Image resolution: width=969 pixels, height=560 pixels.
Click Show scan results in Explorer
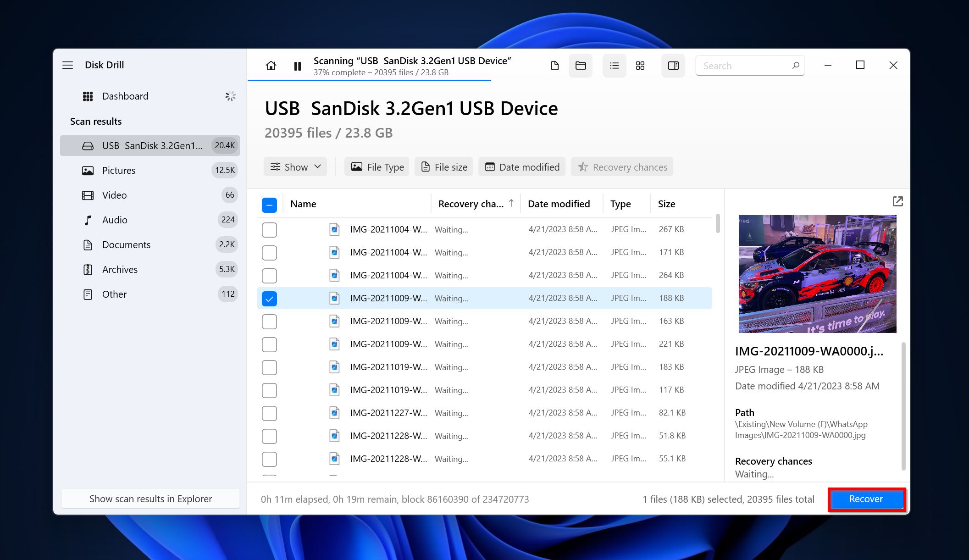point(150,499)
